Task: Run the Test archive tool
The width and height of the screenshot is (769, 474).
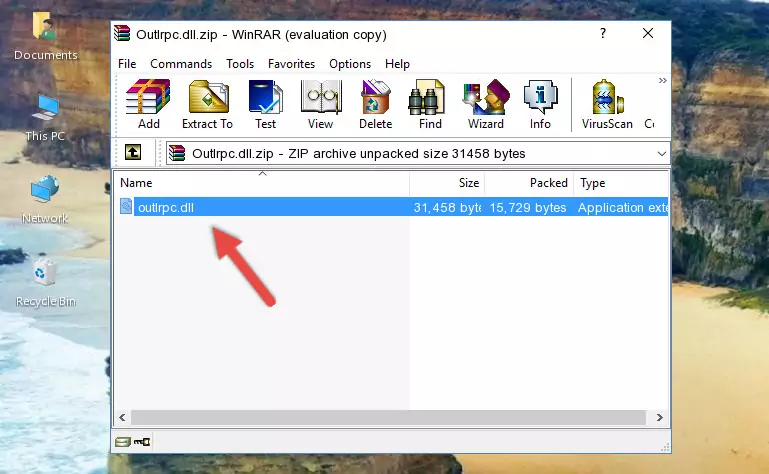Action: tap(265, 104)
